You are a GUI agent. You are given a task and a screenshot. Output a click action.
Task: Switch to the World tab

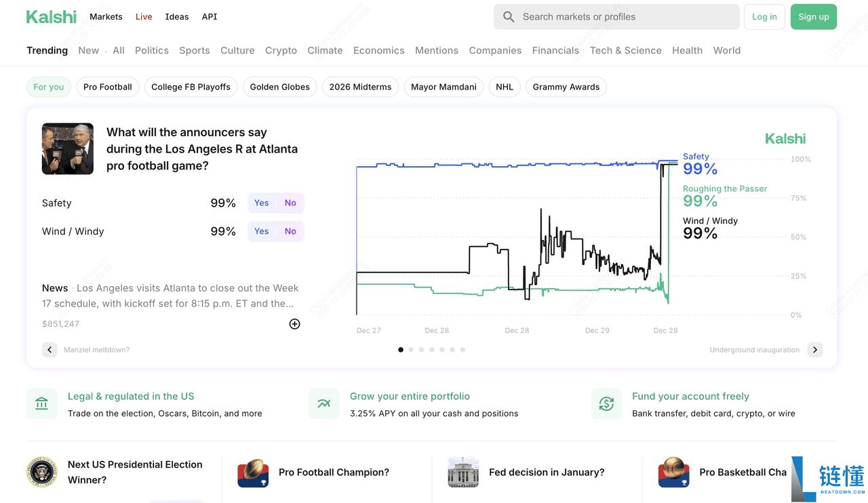coord(727,50)
